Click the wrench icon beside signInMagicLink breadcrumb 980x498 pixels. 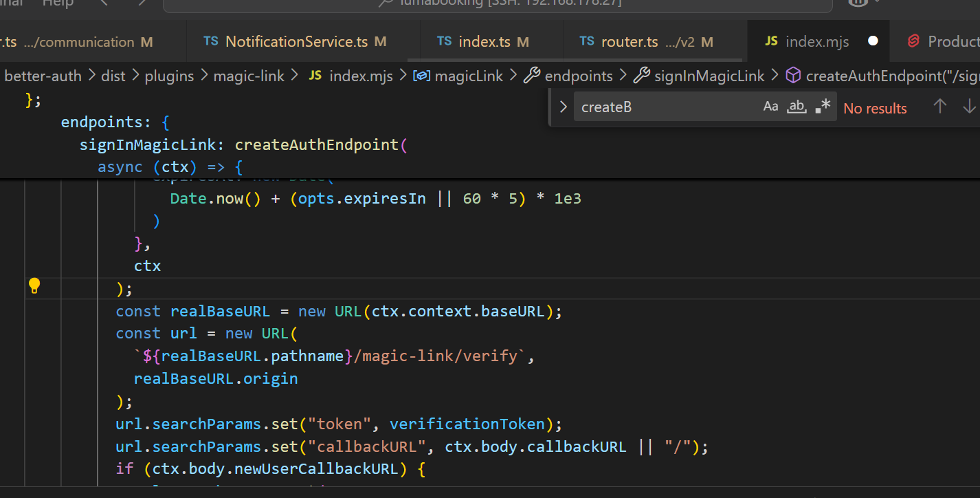click(x=641, y=76)
